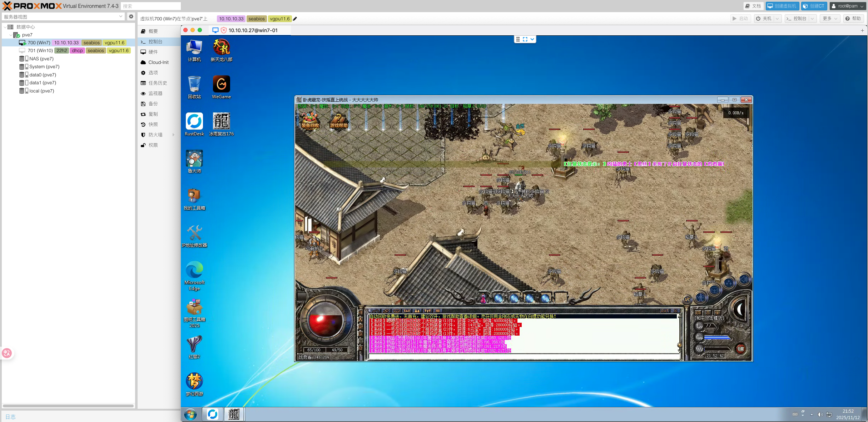Click the RustDesk fullscreen toggle icon
This screenshot has height=422, width=868.
coord(525,39)
